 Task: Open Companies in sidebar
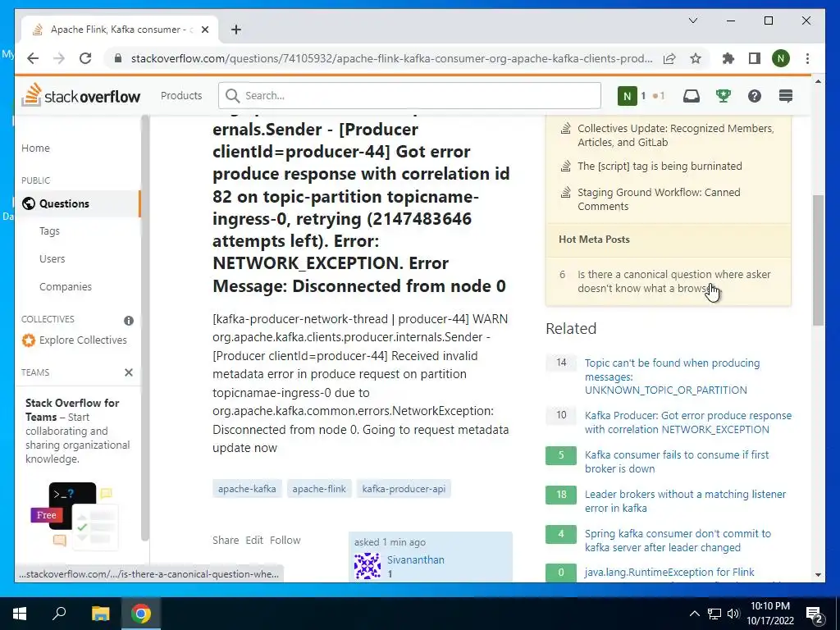click(66, 286)
